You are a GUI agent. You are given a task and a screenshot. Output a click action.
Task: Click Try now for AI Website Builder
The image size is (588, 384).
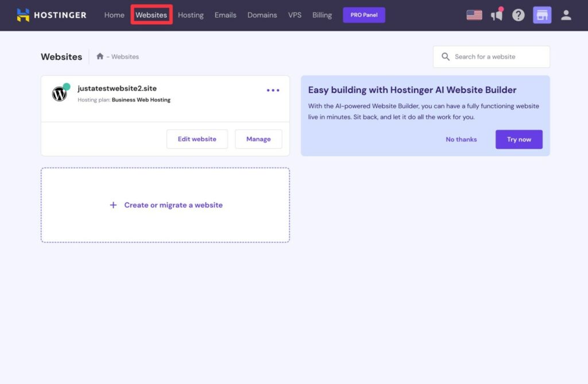click(519, 139)
